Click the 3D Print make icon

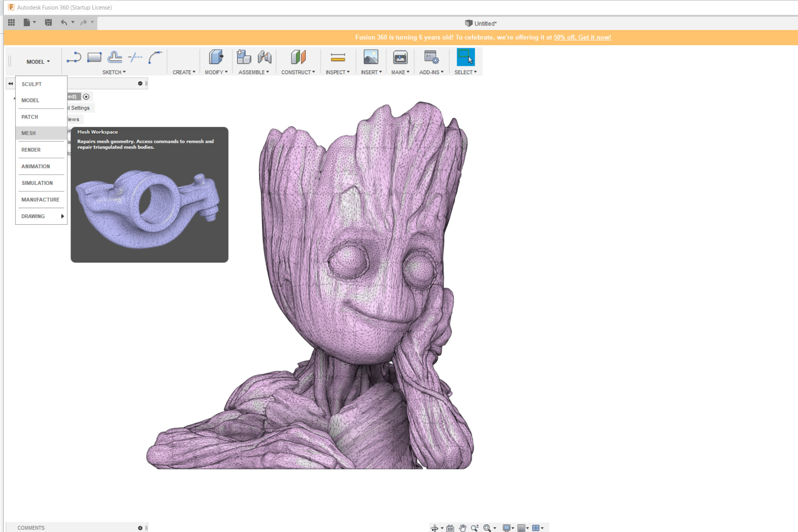[x=400, y=57]
